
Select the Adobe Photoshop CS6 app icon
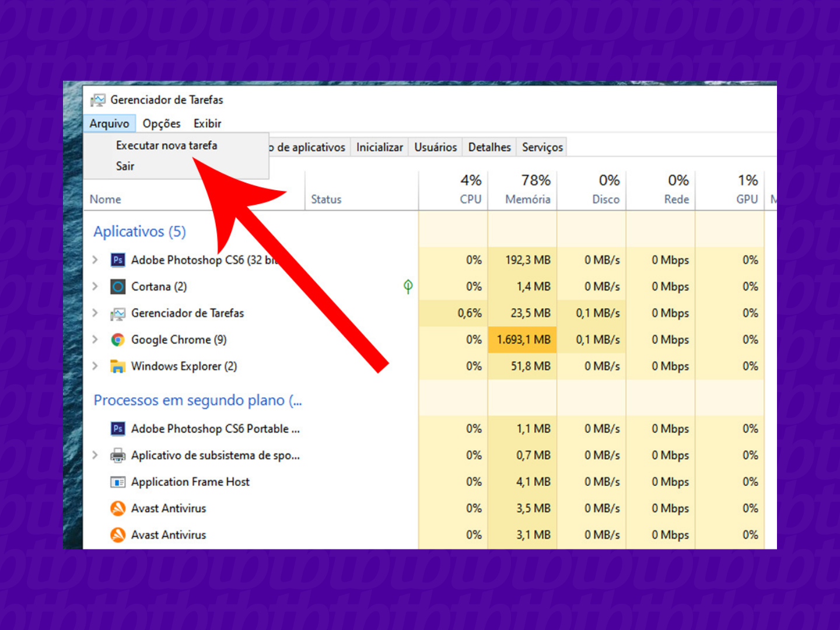tap(118, 260)
